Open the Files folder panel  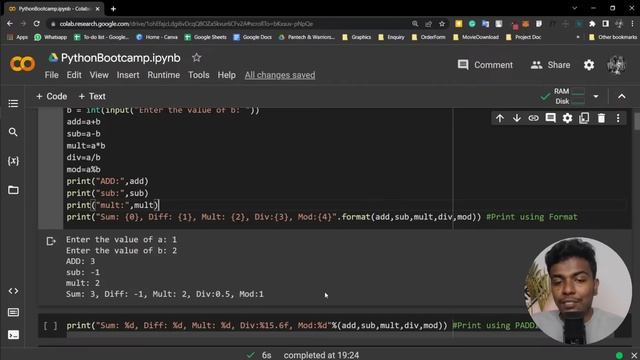click(13, 190)
